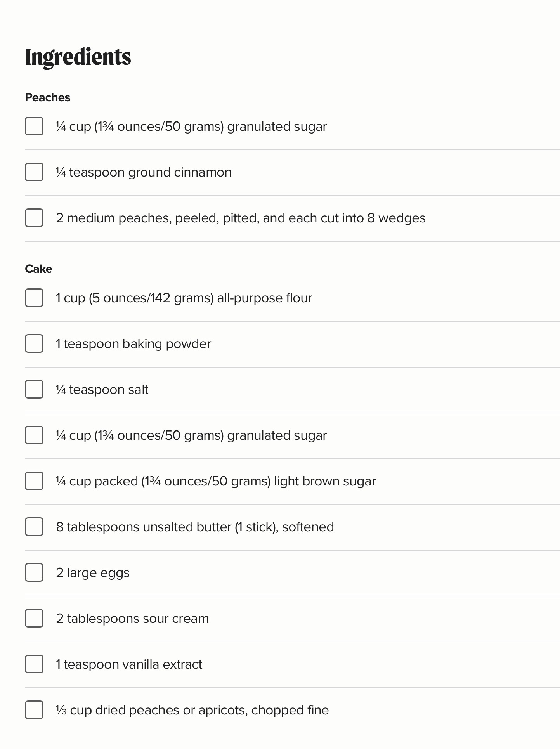Check the vanilla extract checkbox
This screenshot has height=749, width=560.
click(x=34, y=664)
